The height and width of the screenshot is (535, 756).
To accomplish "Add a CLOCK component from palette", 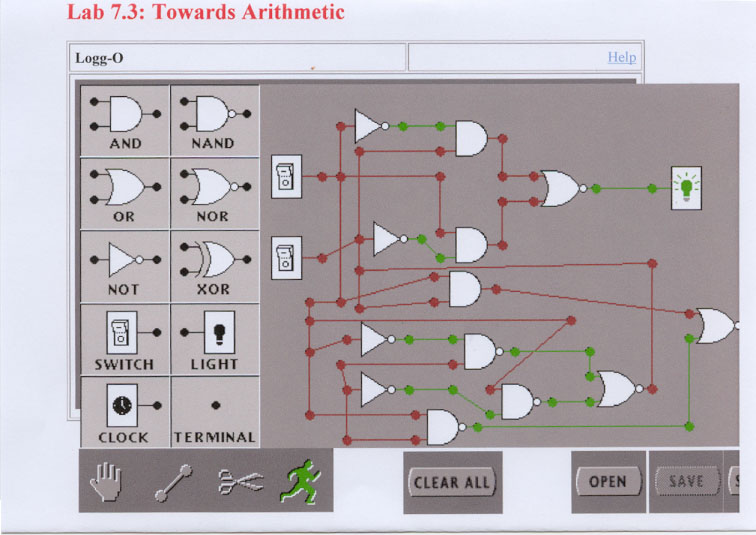I will 125,411.
